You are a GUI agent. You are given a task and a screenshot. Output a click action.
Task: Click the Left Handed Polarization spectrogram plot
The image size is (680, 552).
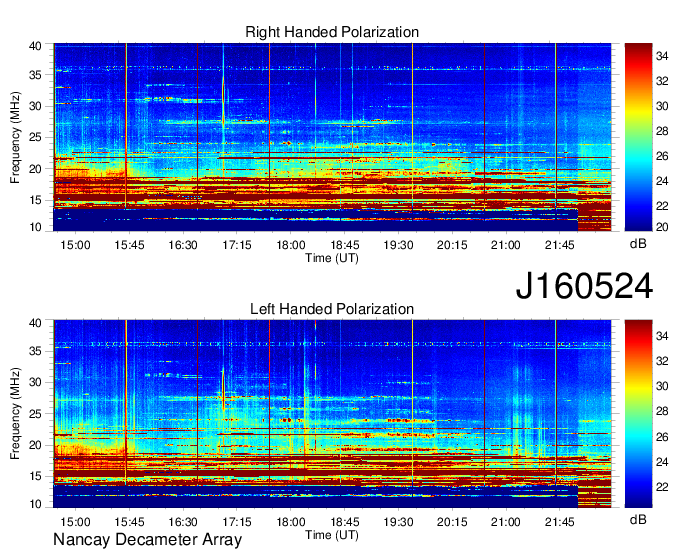click(332, 414)
